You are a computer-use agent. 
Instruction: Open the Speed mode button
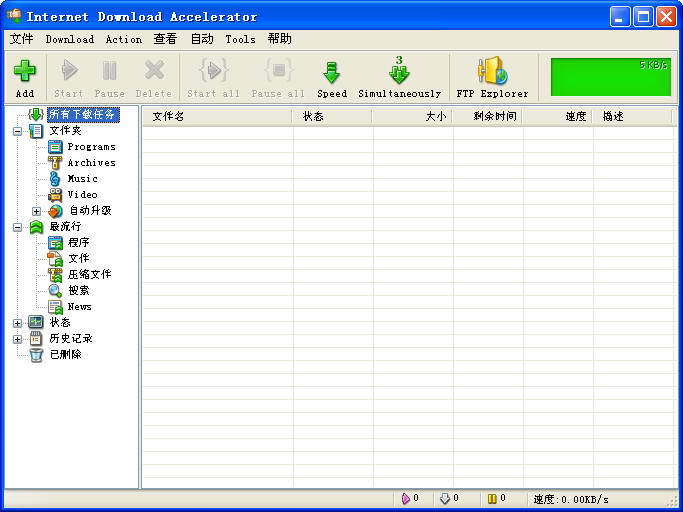pyautogui.click(x=332, y=78)
